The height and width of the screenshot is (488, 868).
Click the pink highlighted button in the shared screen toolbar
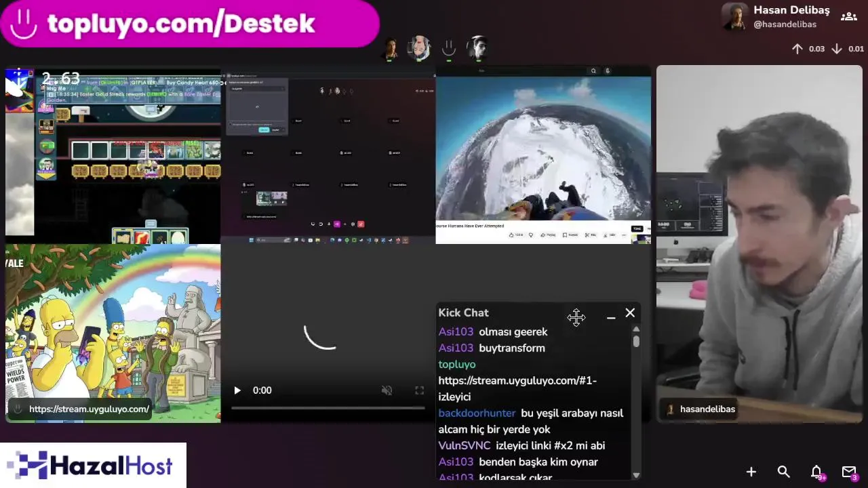(x=337, y=224)
